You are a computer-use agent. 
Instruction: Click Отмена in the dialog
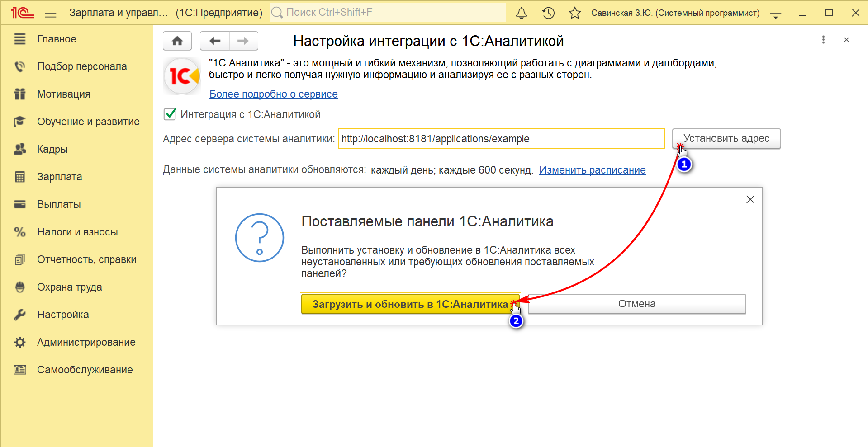pos(637,304)
